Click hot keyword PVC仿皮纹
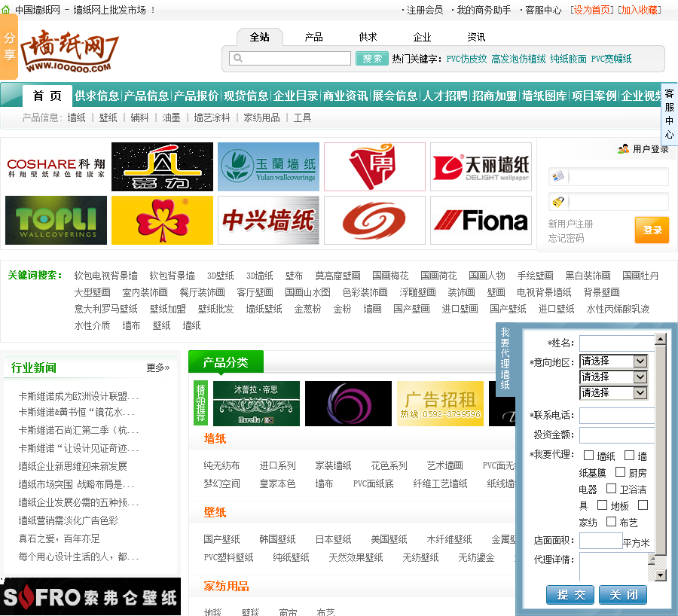Image resolution: width=678 pixels, height=616 pixels. point(466,59)
